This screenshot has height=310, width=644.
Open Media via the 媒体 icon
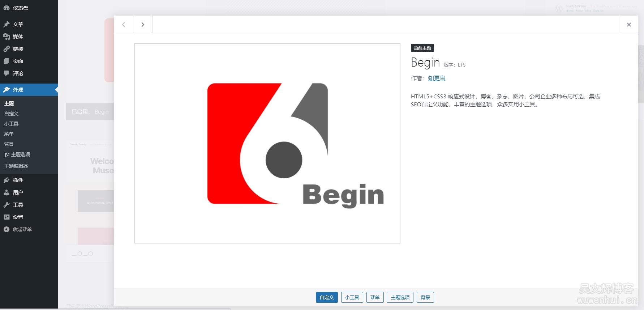7,37
